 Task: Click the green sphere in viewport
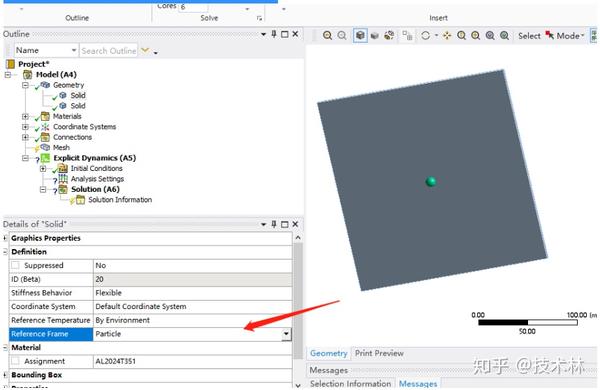click(431, 181)
